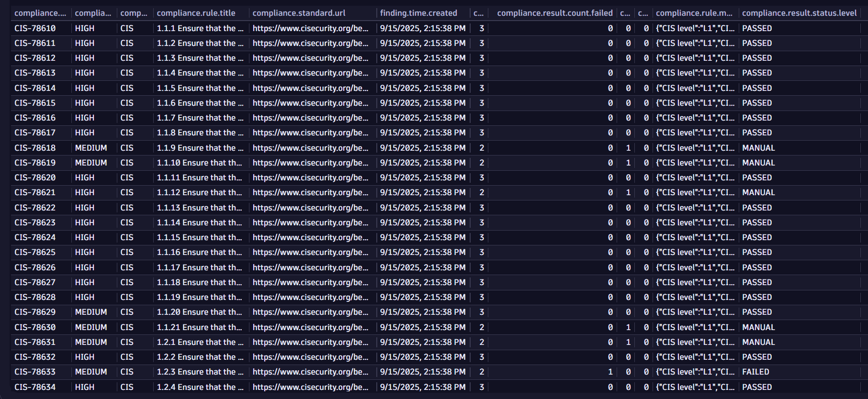Click the compliance.standard.url column header
Image resolution: width=868 pixels, height=399 pixels.
[x=299, y=13]
